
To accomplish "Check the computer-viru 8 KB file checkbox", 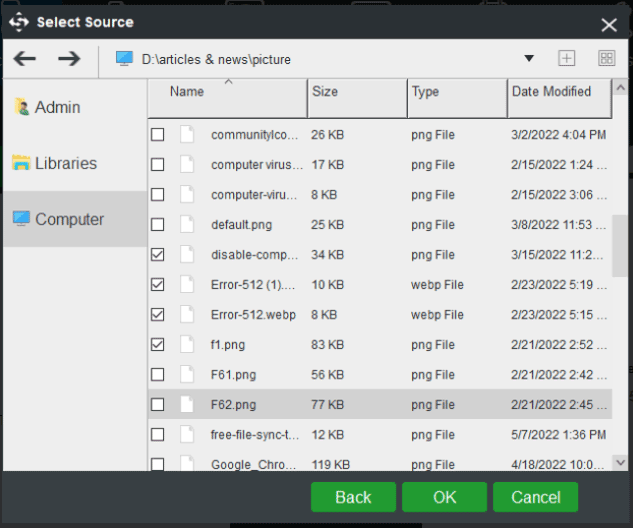I will (x=157, y=195).
